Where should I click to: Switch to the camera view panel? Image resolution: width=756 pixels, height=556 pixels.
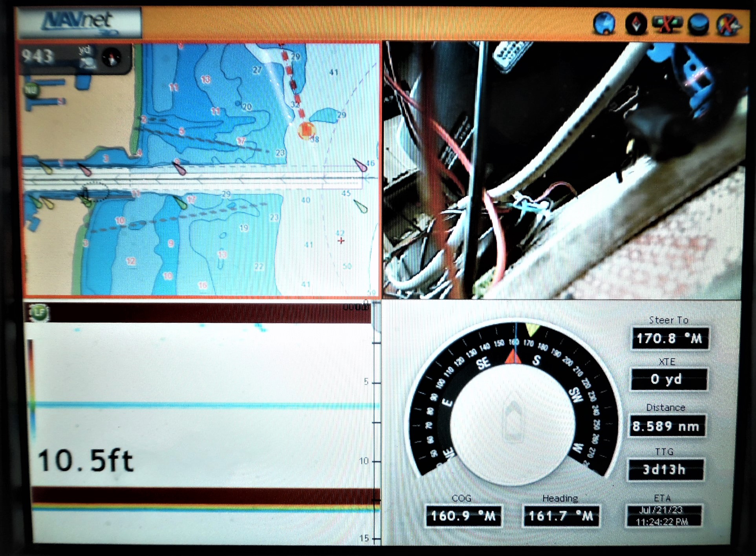[x=566, y=169]
